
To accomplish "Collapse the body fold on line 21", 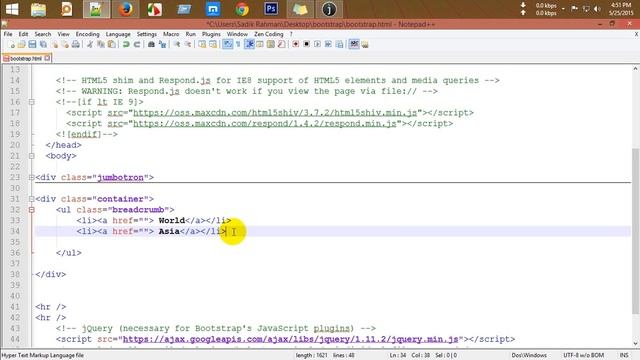I will coord(31,156).
